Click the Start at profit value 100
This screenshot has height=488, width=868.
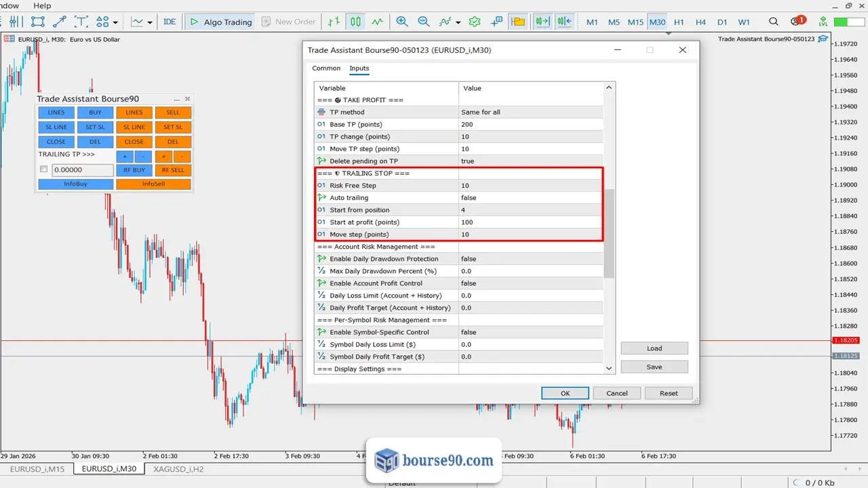531,222
